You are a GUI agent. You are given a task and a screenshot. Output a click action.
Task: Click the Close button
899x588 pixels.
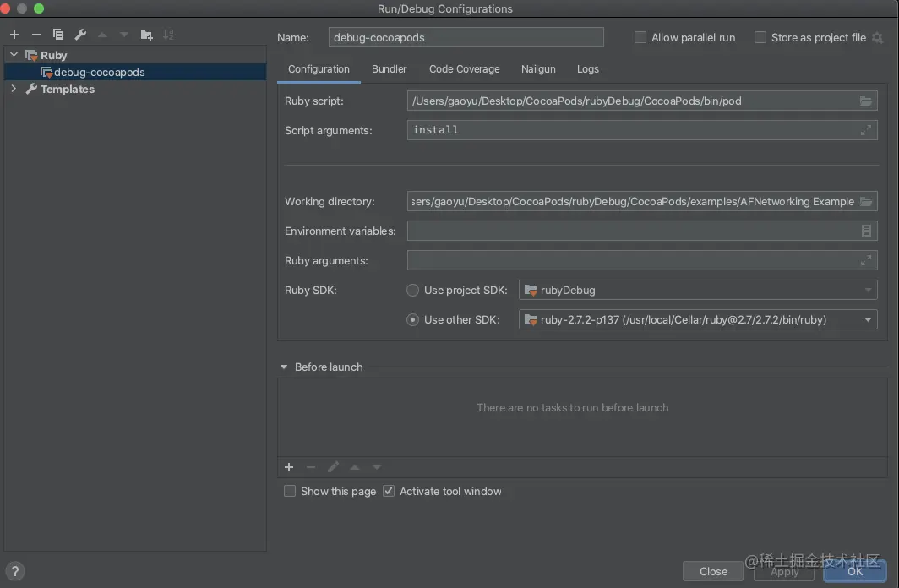[712, 571]
